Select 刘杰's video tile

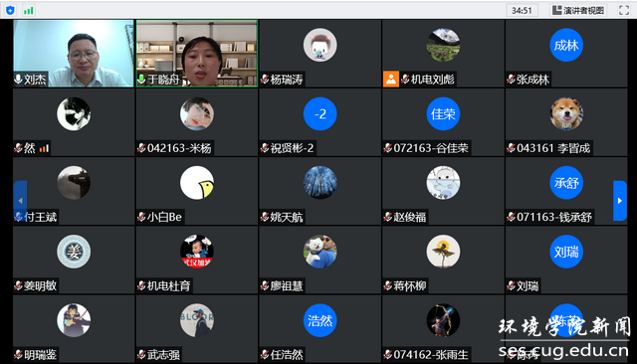click(74, 54)
